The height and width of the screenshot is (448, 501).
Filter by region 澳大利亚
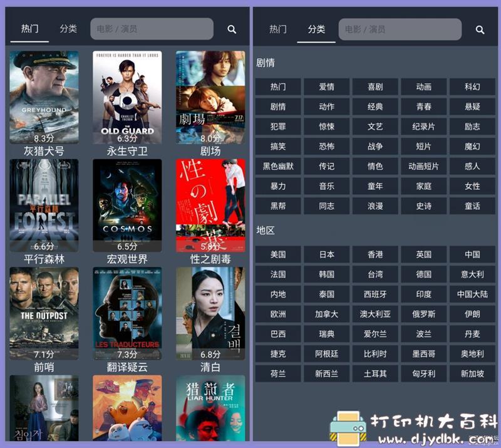point(375,314)
